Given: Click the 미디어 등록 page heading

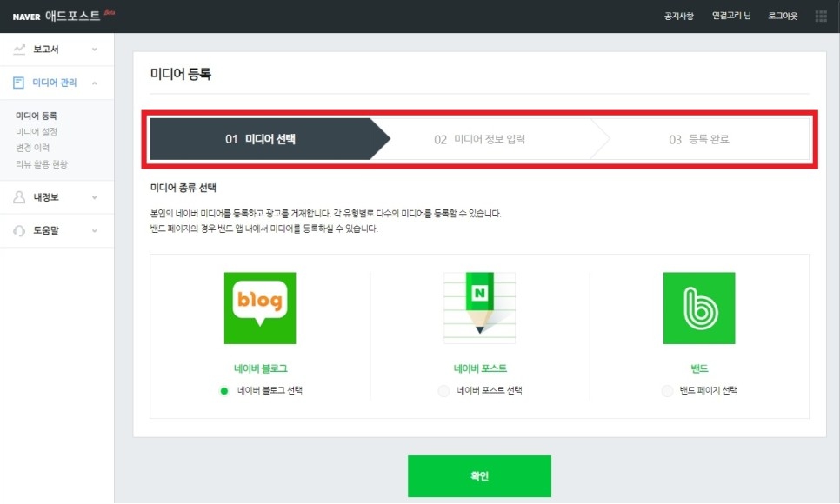Looking at the screenshot, I should [181, 74].
